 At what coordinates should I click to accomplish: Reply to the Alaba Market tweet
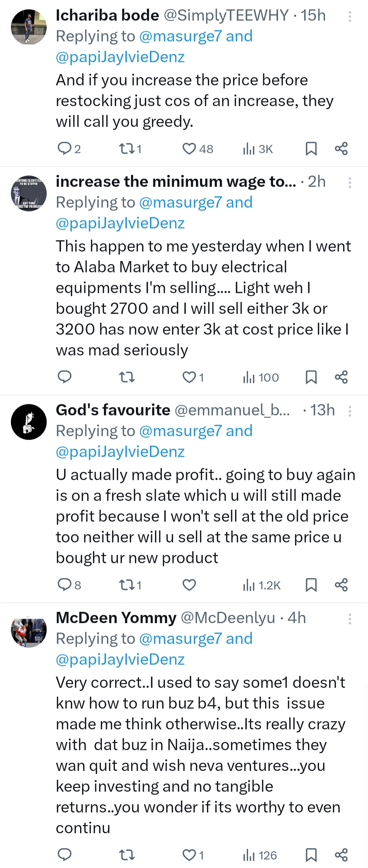point(64,377)
